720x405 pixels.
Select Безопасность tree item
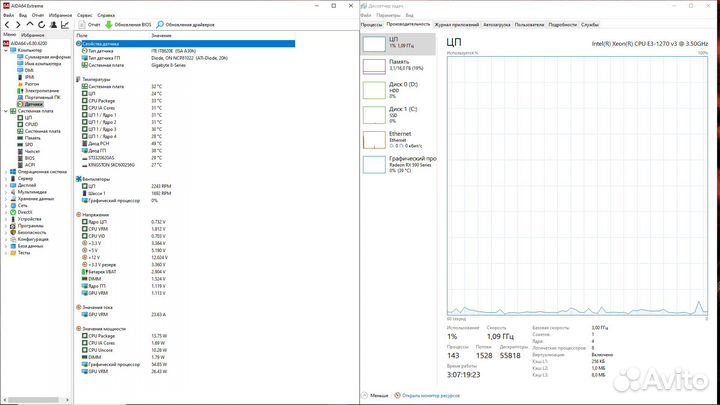point(26,233)
